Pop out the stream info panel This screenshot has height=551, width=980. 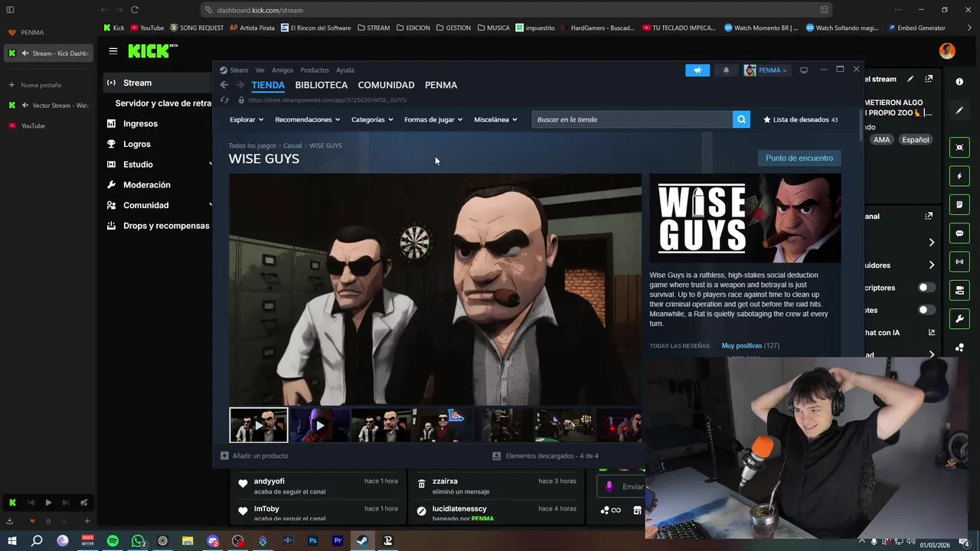[x=929, y=79]
